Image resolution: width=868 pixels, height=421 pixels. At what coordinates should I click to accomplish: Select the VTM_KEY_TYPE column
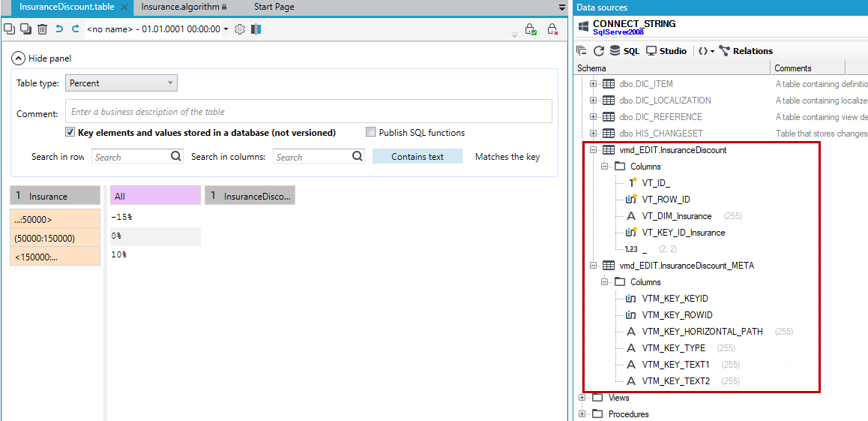click(x=674, y=348)
